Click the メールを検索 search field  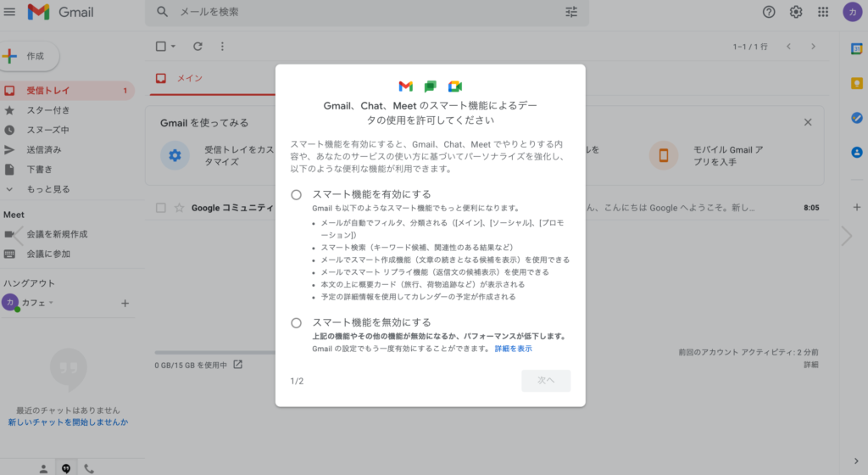356,12
